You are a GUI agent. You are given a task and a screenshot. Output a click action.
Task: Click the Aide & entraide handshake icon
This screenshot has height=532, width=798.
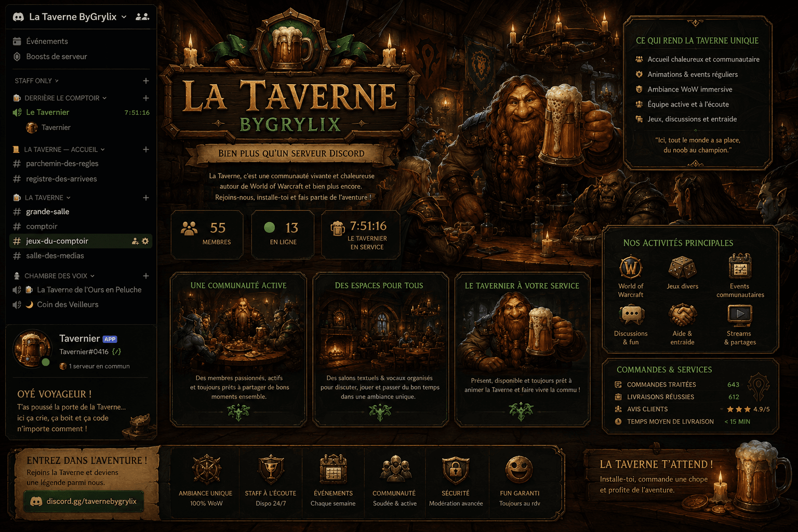tap(682, 315)
